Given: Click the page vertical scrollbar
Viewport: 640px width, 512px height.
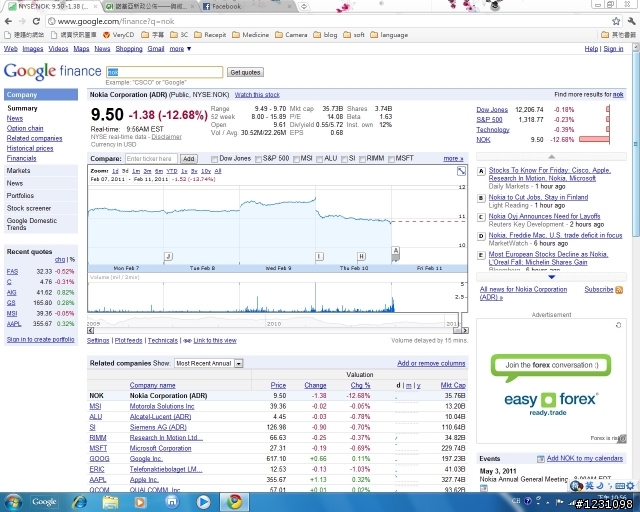Looking at the screenshot, I should [x=636, y=144].
